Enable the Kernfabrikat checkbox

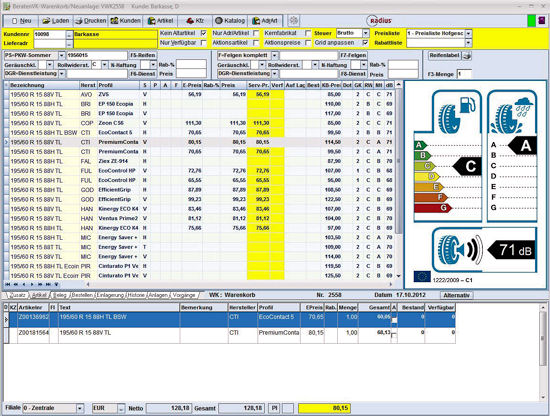[x=308, y=33]
